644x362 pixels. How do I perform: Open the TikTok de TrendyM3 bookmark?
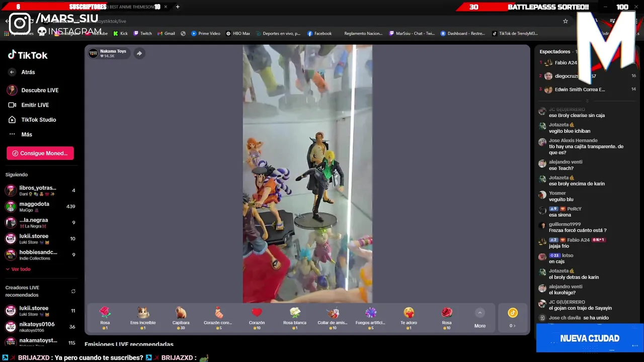click(515, 34)
